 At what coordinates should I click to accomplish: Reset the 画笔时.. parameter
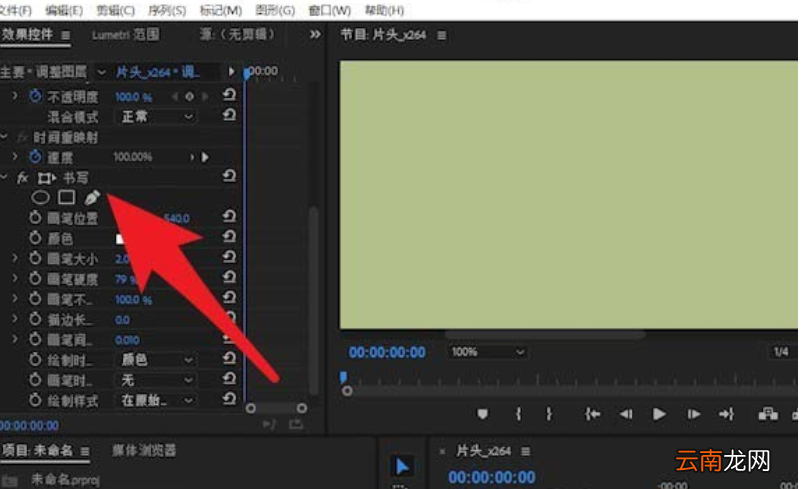point(229,379)
